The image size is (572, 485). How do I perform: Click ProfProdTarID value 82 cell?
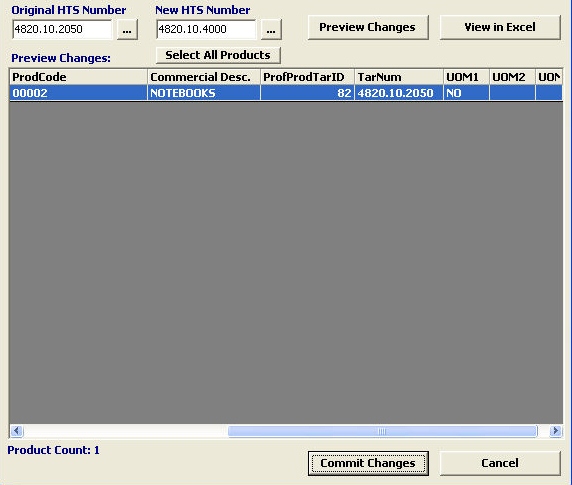307,93
